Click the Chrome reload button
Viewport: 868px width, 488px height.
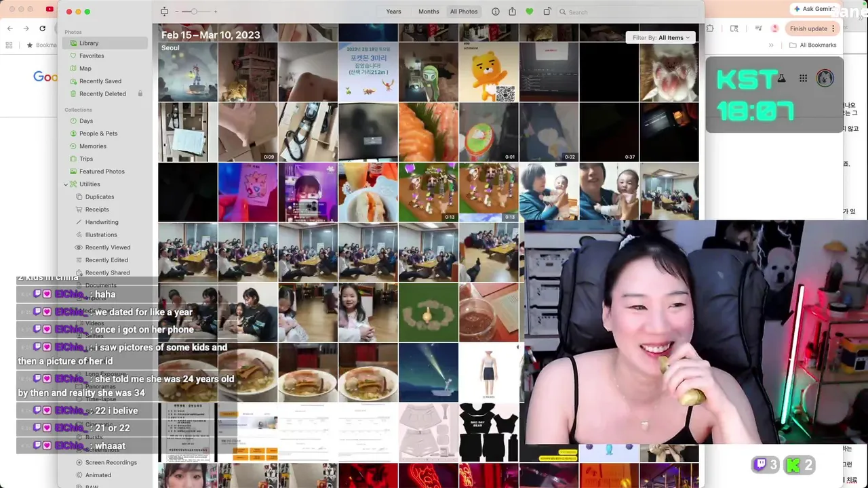(43, 28)
